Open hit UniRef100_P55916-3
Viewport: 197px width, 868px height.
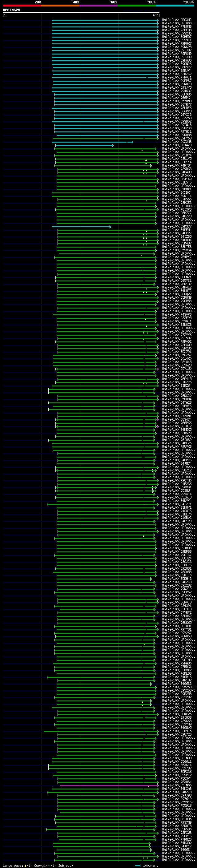point(179,803)
